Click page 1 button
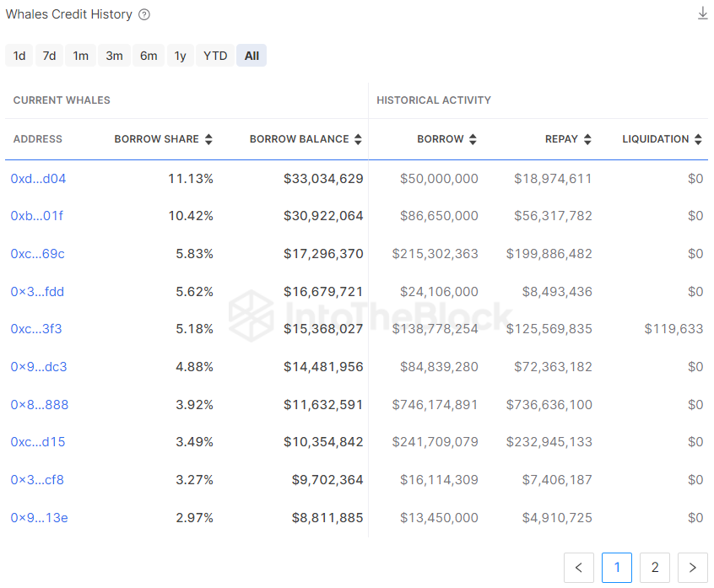 point(617,568)
